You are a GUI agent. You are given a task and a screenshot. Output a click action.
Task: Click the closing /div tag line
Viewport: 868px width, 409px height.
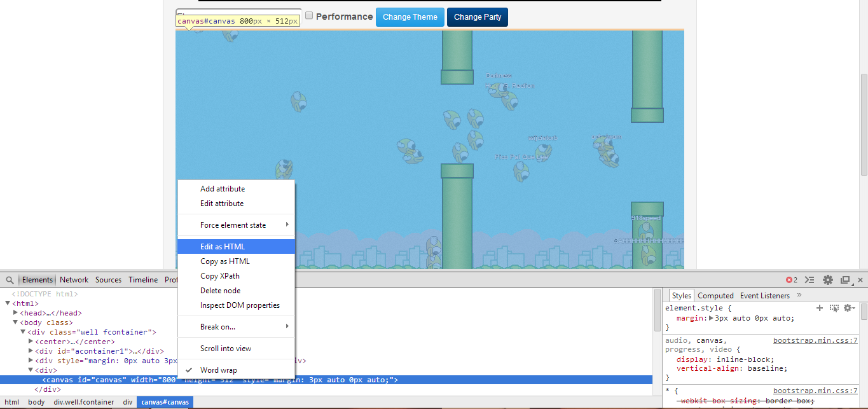pos(48,389)
